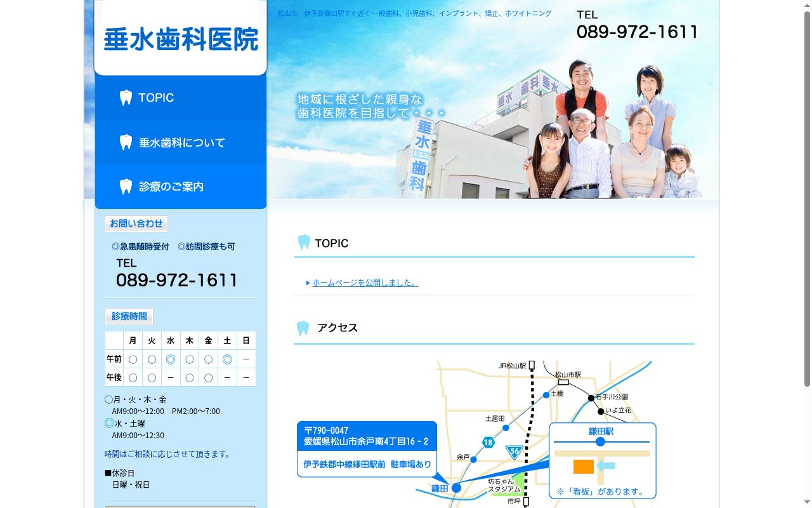
Task: Click the お問い合わせ label button
Action: (136, 224)
